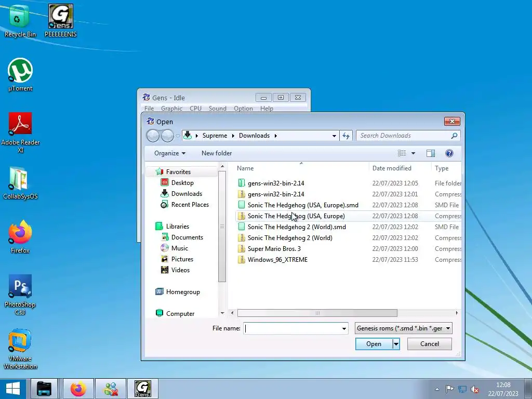Select Desktop in Favorites
This screenshot has width=532, height=399.
182,183
